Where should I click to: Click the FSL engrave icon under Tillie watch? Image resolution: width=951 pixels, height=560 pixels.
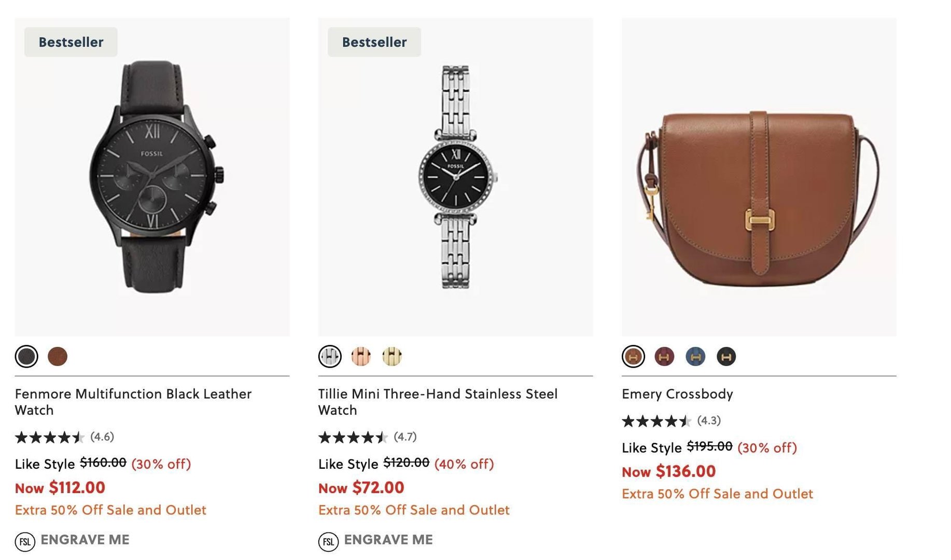(x=328, y=542)
